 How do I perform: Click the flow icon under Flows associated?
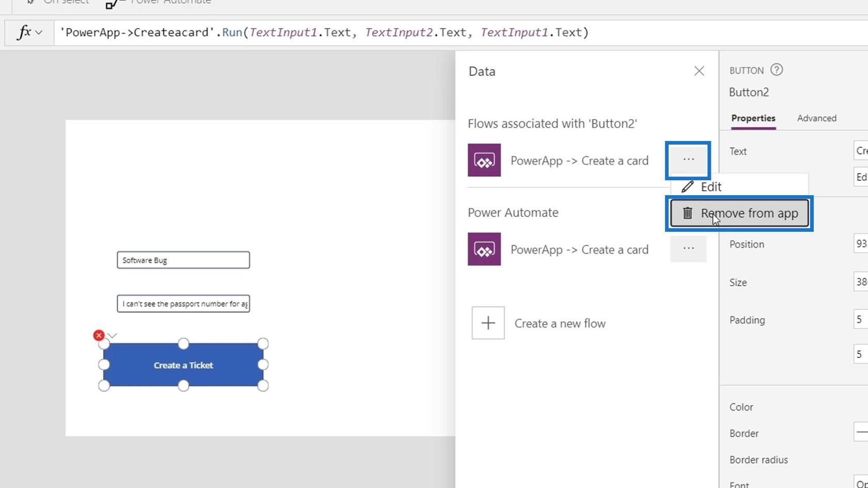[x=484, y=160]
